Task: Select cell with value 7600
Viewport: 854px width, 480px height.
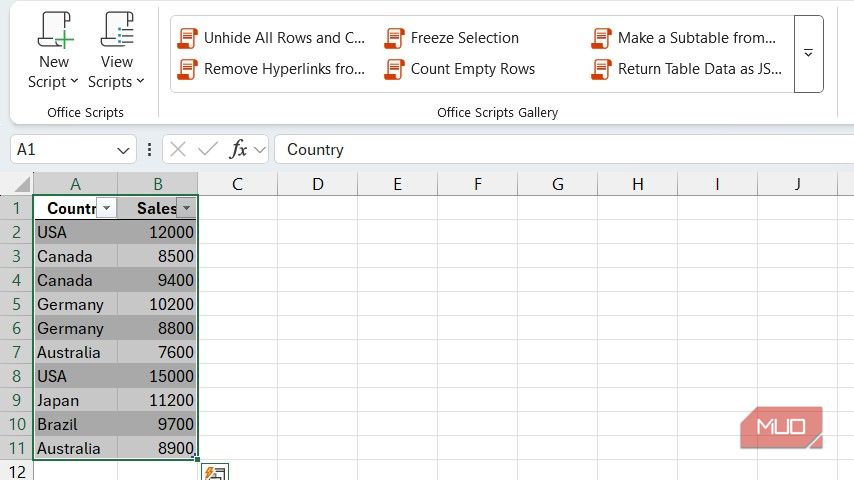Action: tap(157, 352)
